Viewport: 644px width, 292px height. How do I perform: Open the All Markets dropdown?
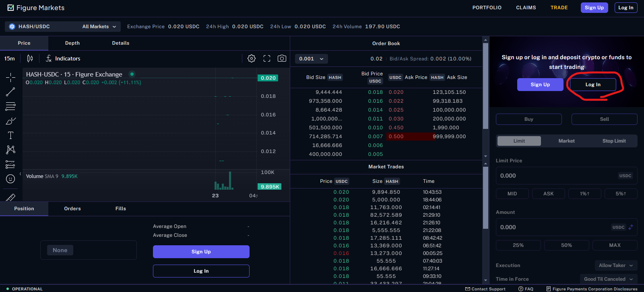coord(99,27)
